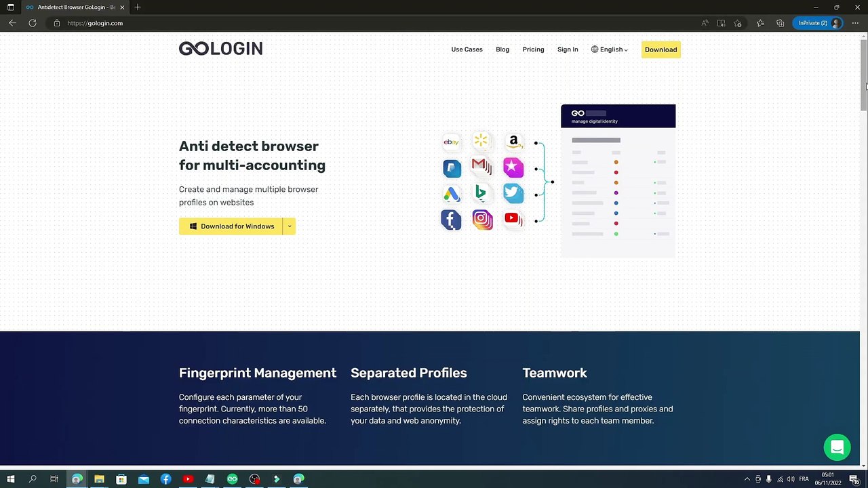
Task: Open the Windows notification center
Action: [x=854, y=479]
